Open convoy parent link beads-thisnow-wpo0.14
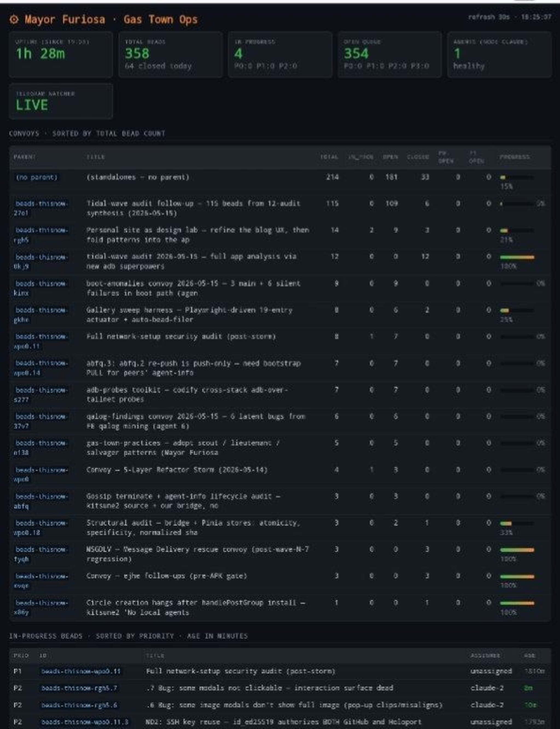This screenshot has width=560, height=729. pyautogui.click(x=41, y=368)
